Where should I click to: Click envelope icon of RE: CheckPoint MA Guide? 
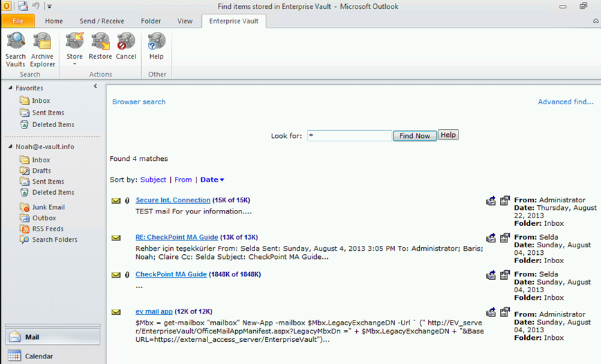pyautogui.click(x=115, y=238)
